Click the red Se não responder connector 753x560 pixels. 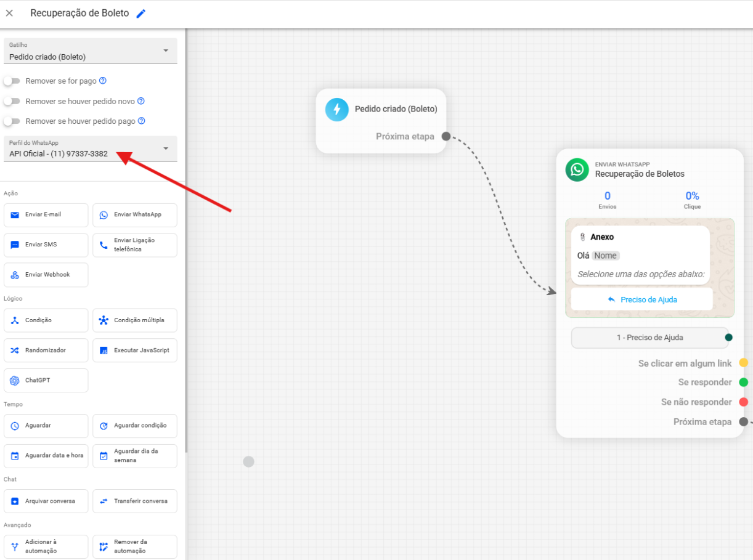[x=743, y=402]
